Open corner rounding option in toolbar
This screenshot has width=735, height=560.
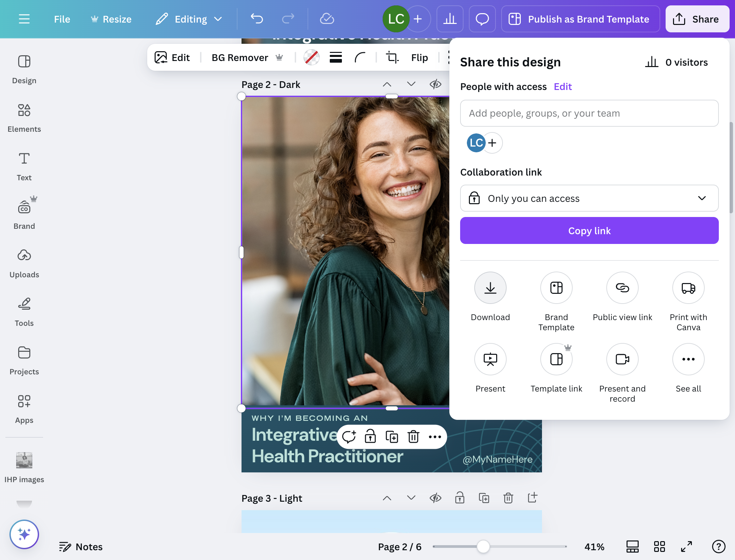[360, 58]
